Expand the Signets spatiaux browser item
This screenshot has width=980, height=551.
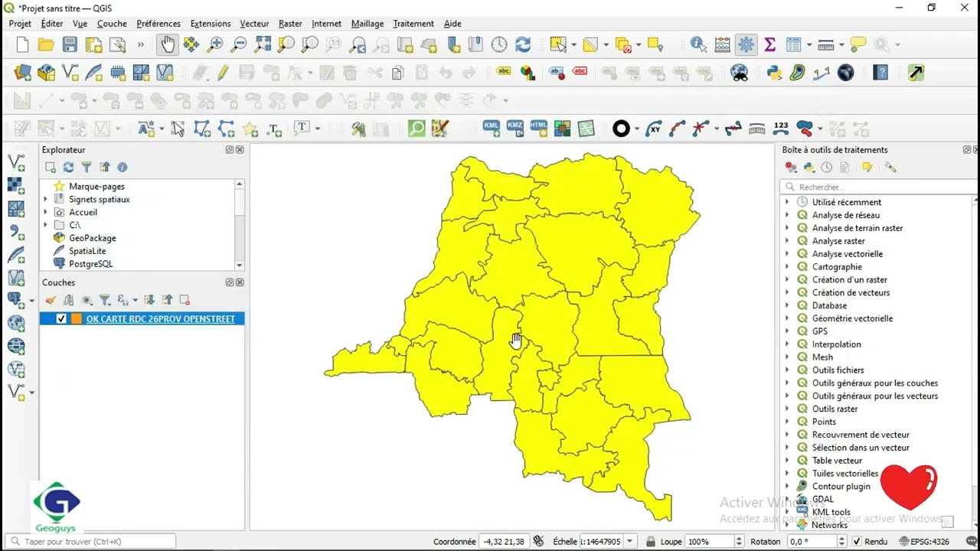(x=45, y=199)
